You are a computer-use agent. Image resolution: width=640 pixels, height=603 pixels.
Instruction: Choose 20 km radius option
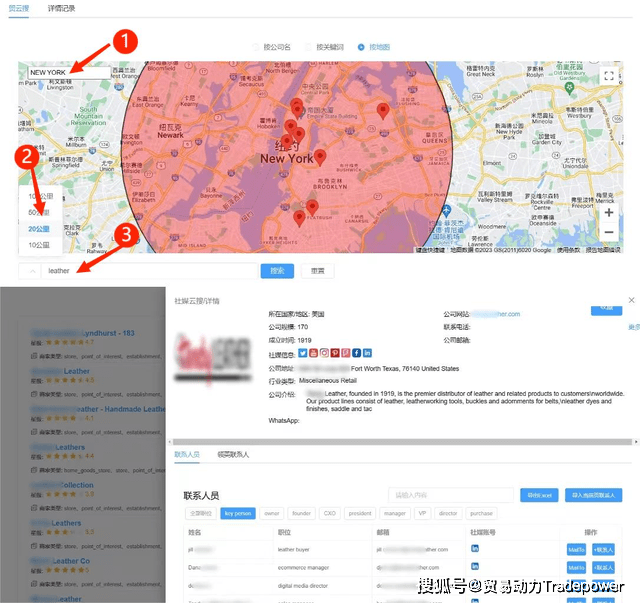click(39, 229)
